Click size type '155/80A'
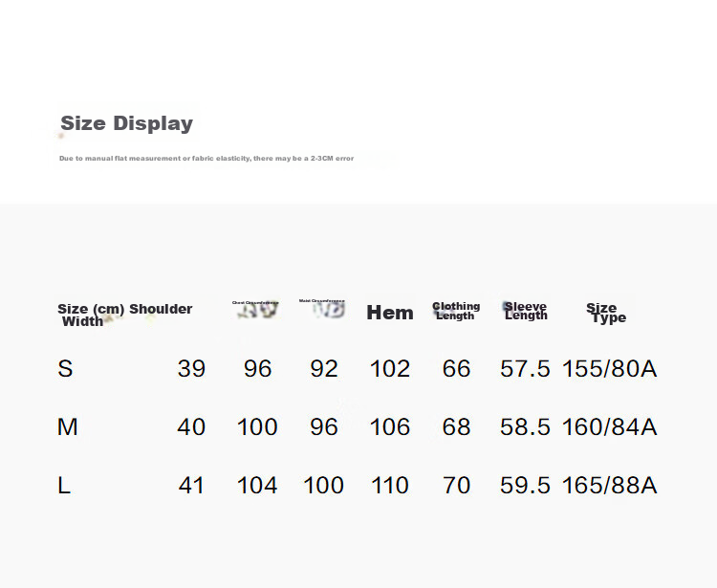The image size is (717, 588). coord(610,368)
